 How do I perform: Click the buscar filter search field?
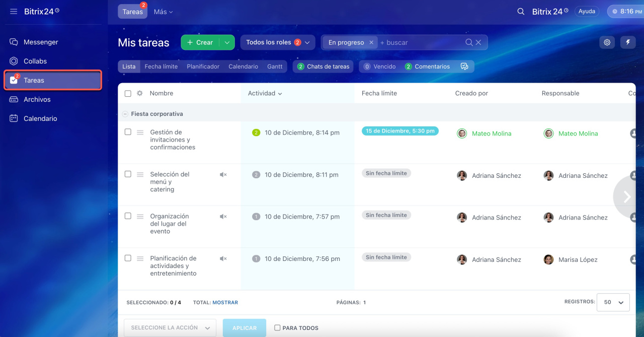(420, 43)
